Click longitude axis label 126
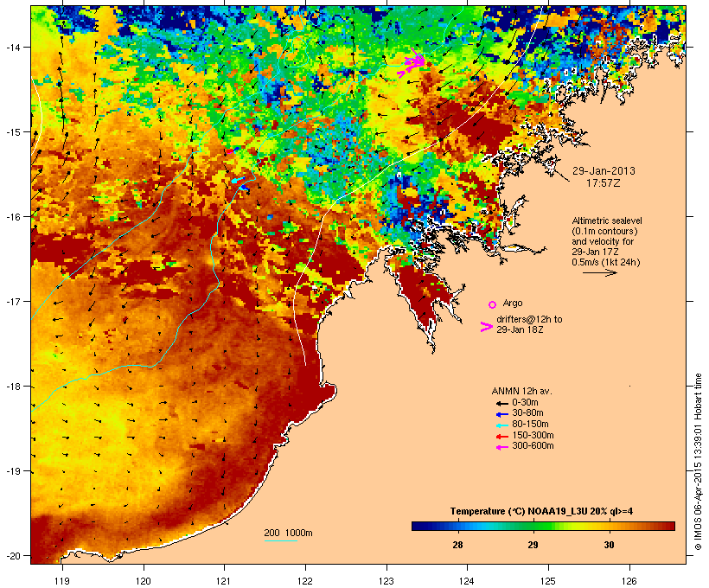Viewport: 709px width, 588px height. 629,581
